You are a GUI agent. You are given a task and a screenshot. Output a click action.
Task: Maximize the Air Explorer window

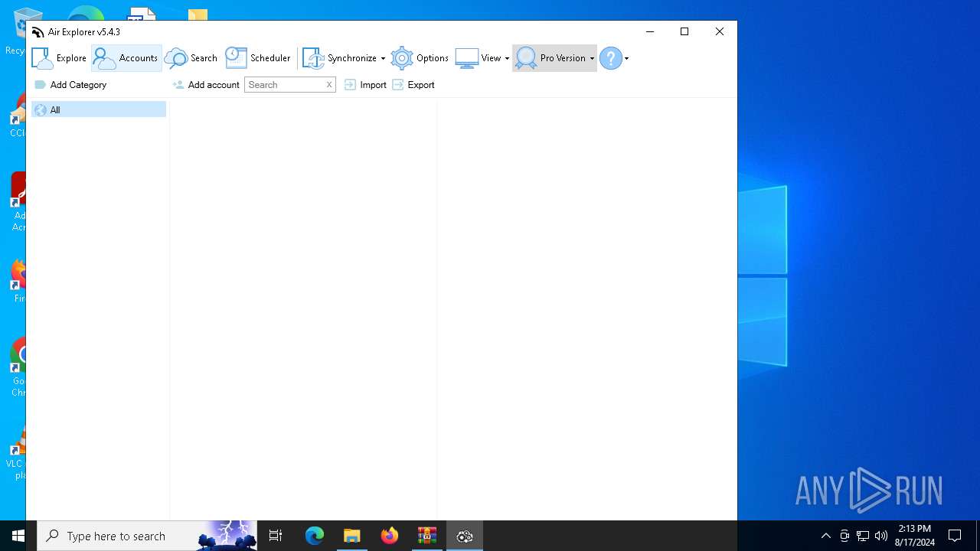pyautogui.click(x=684, y=31)
